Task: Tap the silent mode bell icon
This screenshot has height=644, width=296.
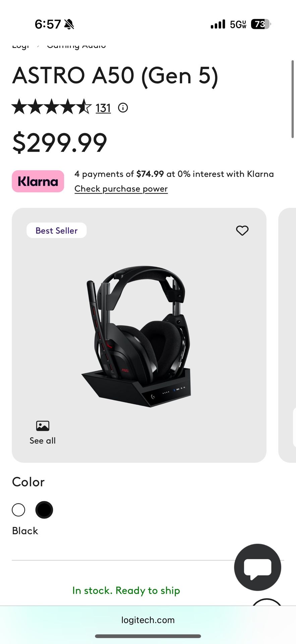Action: pos(69,24)
